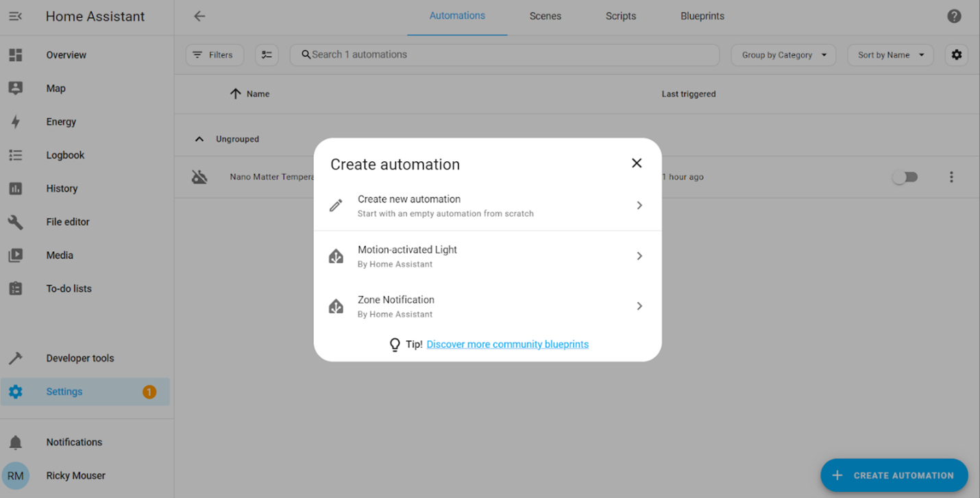Open the Sort by Name dropdown

click(890, 55)
